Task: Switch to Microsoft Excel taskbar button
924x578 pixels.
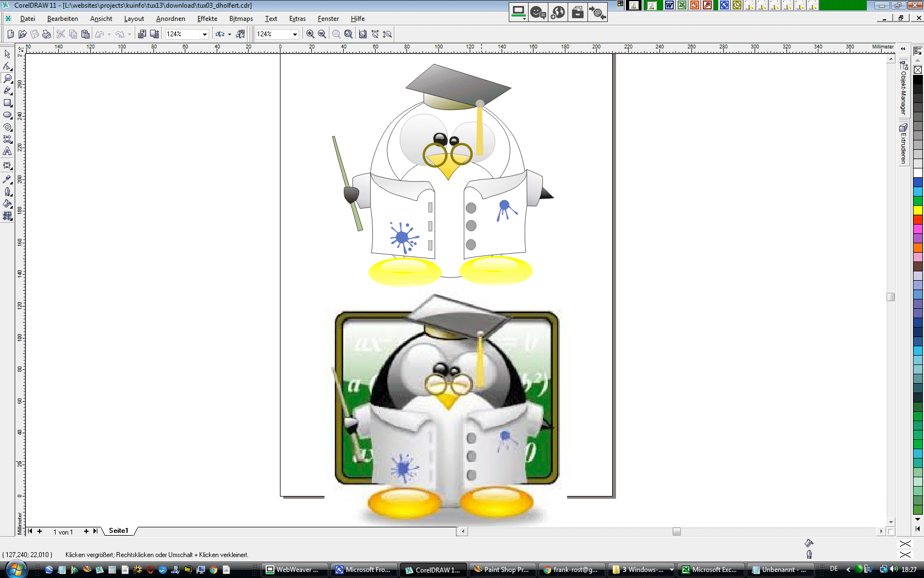Action: [x=711, y=570]
